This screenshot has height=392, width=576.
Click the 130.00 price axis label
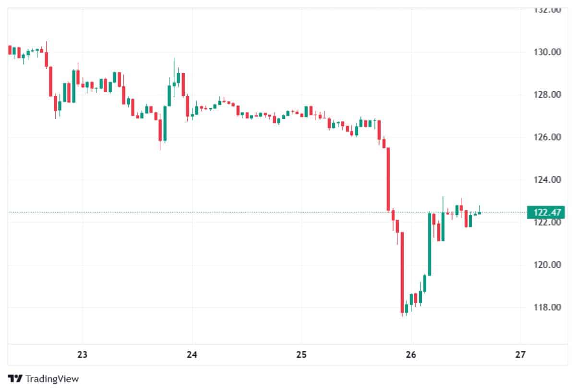[548, 52]
